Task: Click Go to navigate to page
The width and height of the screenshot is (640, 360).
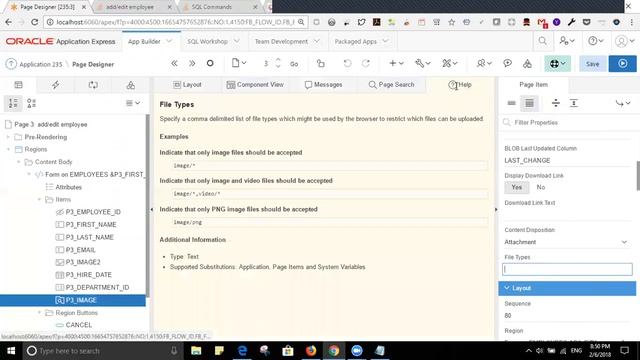Action: 294,64
